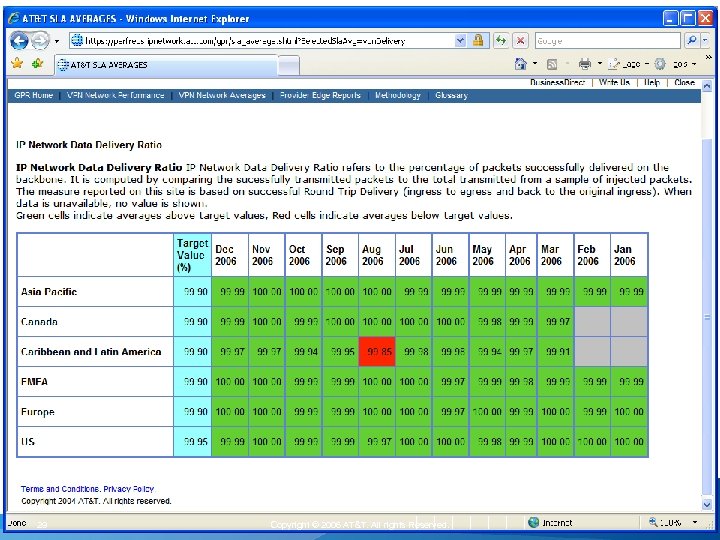720x540 pixels.
Task: Open VPN Network Performance
Action: (115, 95)
